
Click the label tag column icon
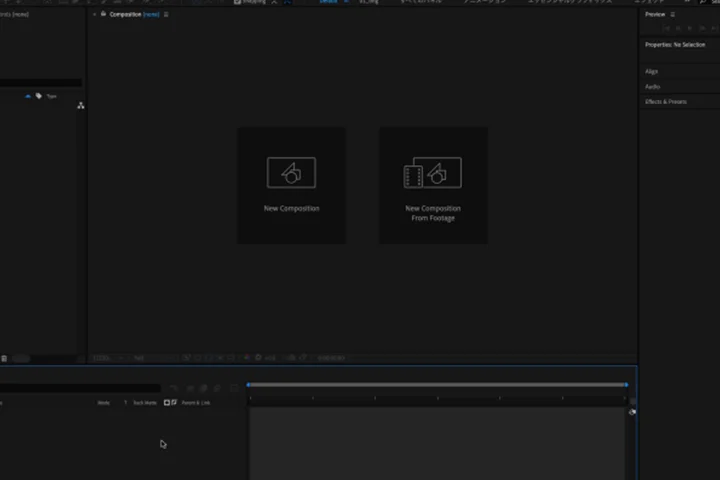point(39,96)
